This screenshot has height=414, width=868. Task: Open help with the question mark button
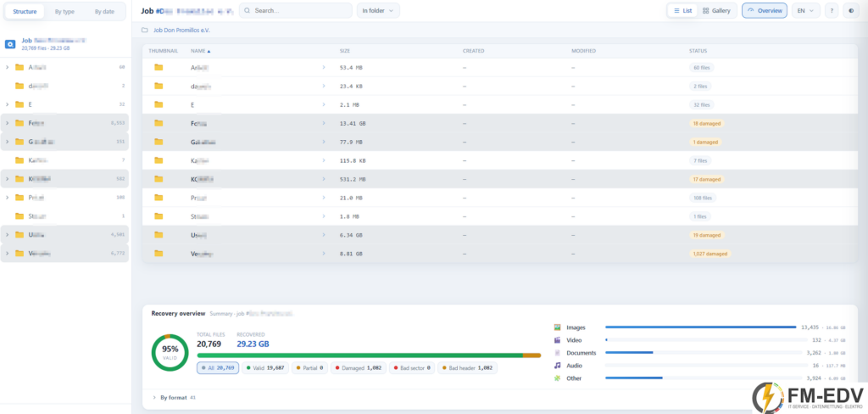[x=831, y=10]
